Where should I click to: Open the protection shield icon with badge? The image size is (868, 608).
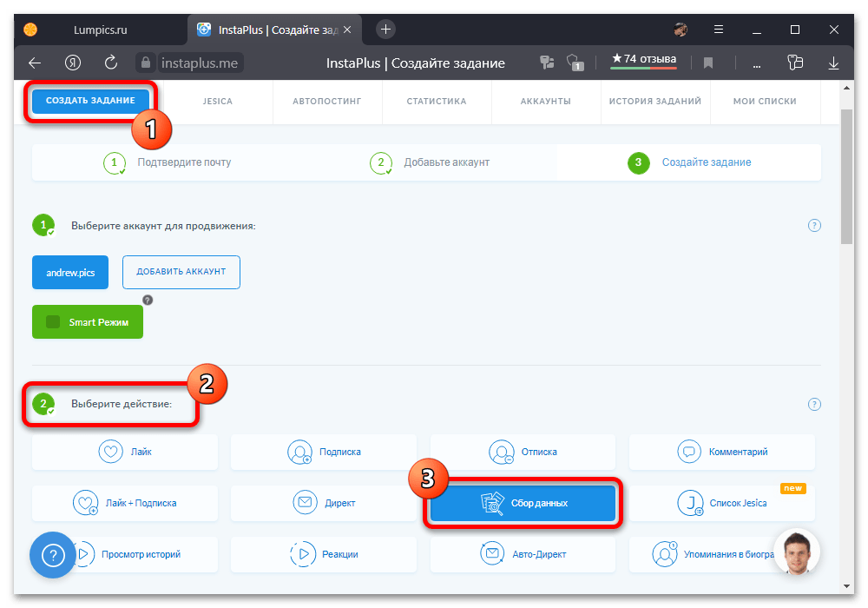(575, 63)
